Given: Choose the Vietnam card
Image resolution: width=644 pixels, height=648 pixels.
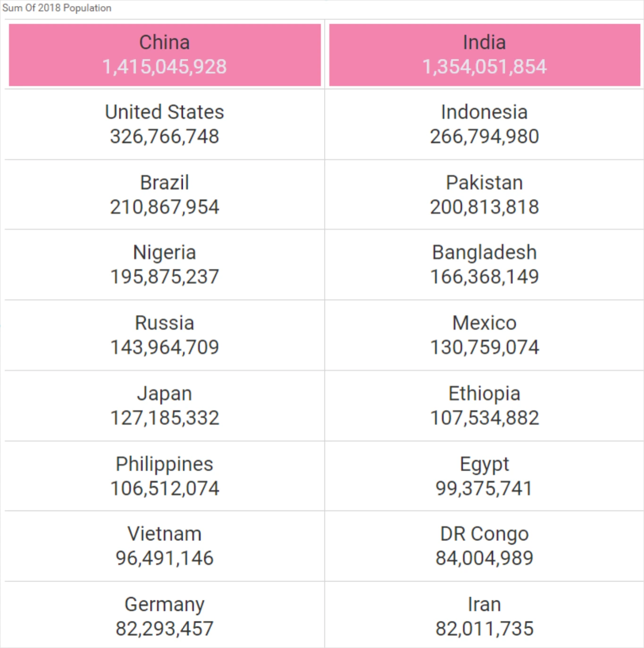Looking at the screenshot, I should pos(165,546).
